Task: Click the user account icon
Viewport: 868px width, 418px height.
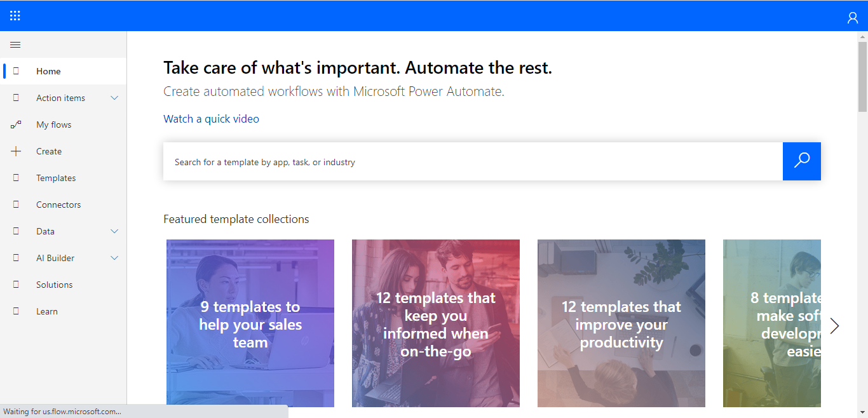Action: [x=853, y=17]
